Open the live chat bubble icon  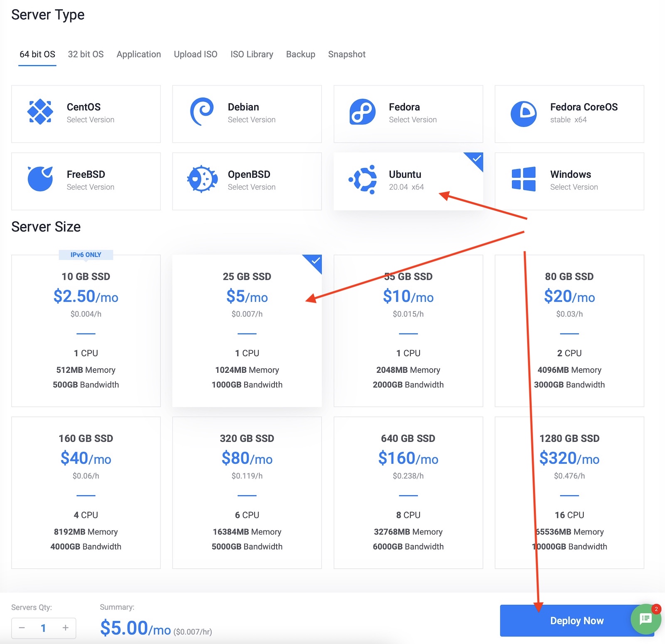pos(645,619)
